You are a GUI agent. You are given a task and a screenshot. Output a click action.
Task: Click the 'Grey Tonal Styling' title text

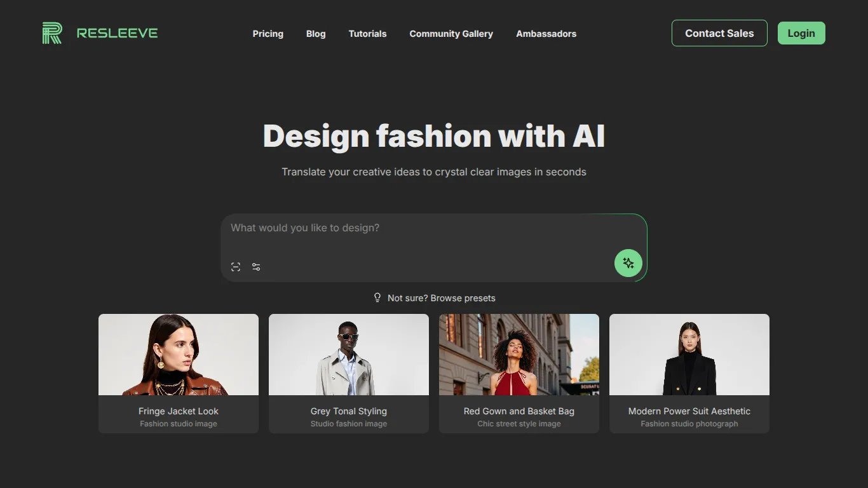point(349,411)
